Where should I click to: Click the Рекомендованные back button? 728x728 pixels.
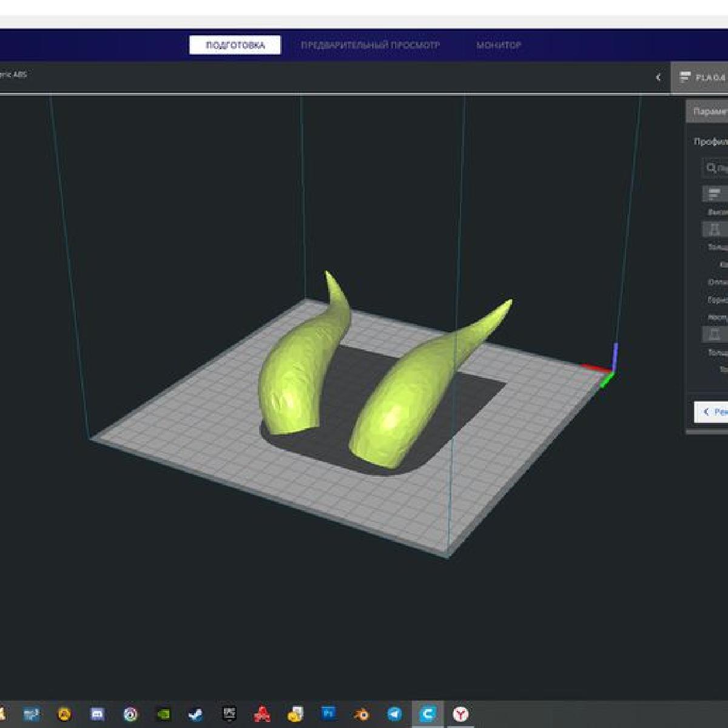tap(712, 411)
